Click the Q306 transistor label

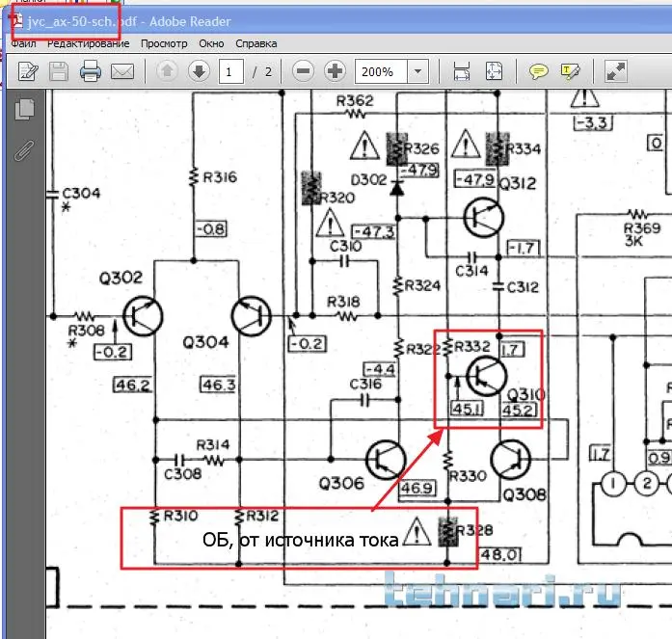click(341, 484)
